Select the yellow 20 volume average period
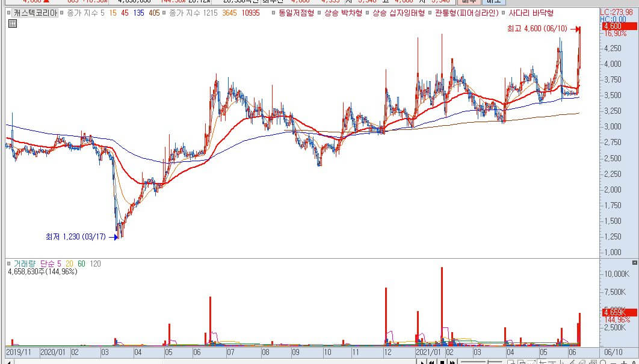The width and height of the screenshot is (639, 364). point(69,264)
